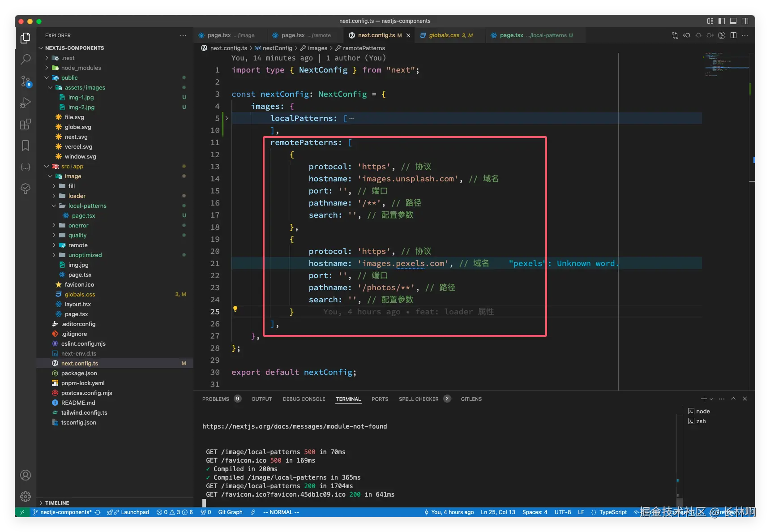The height and width of the screenshot is (532, 770).
Task: Open the Extensions view
Action: (26, 124)
